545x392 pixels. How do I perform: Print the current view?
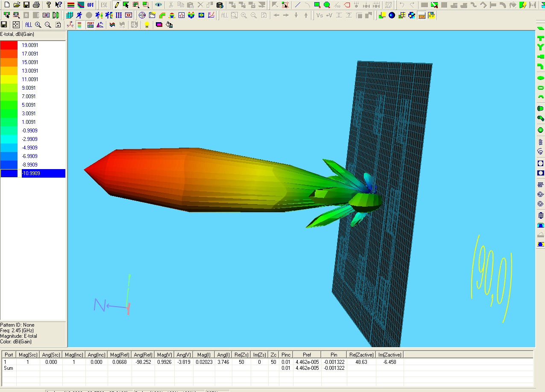(36, 5)
